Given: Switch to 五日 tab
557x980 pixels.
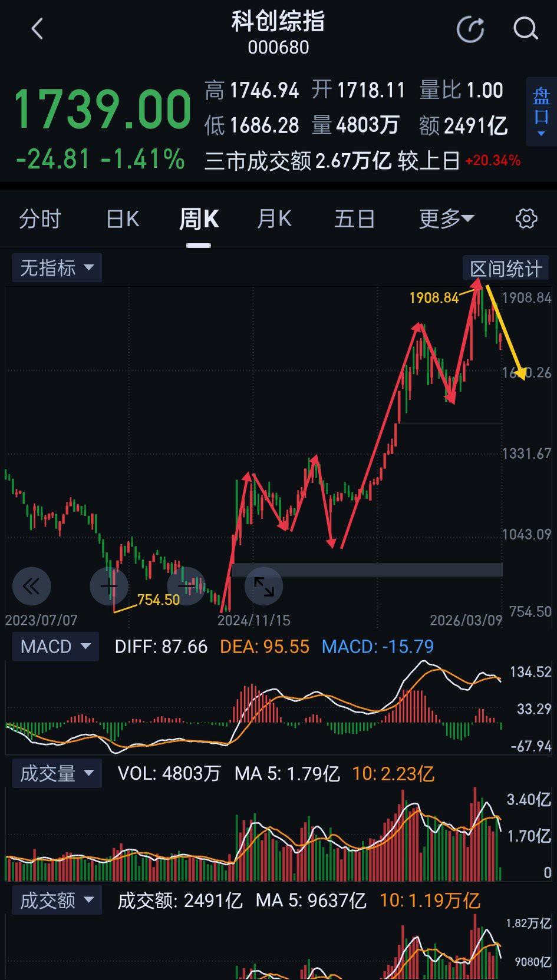Looking at the screenshot, I should coord(354,219).
